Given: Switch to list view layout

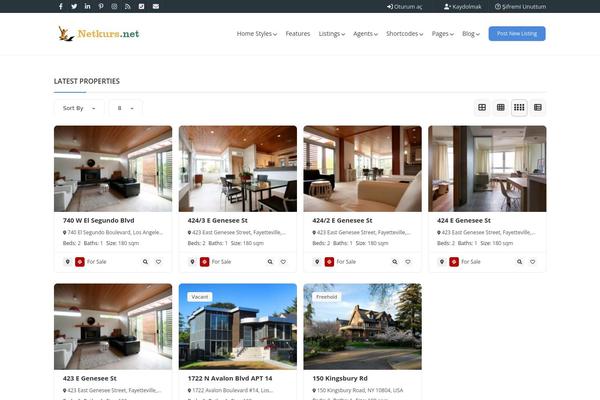Looking at the screenshot, I should [538, 108].
